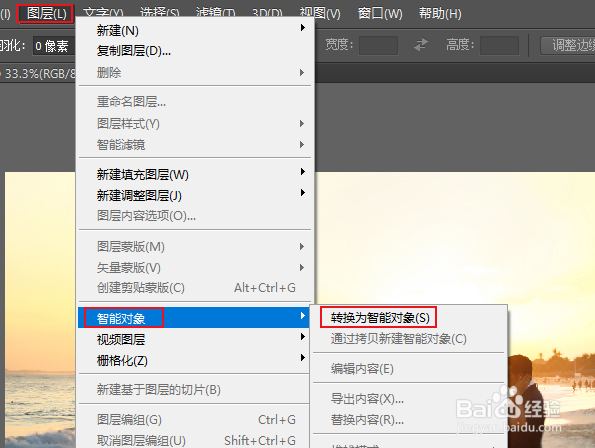Click submenu arrow beside 新建(N)
Viewport: 595px width, 448px height.
tap(302, 28)
